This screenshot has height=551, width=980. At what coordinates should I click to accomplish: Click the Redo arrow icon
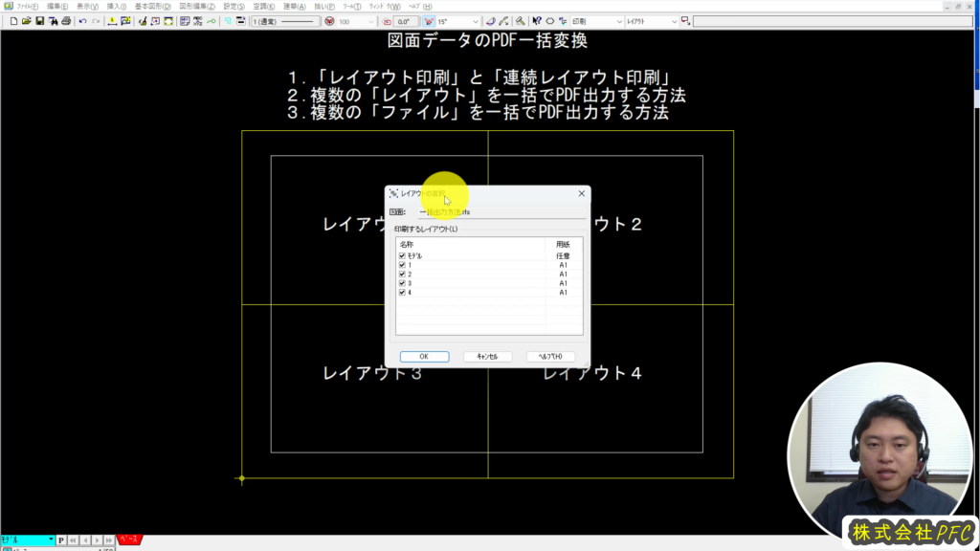point(96,21)
